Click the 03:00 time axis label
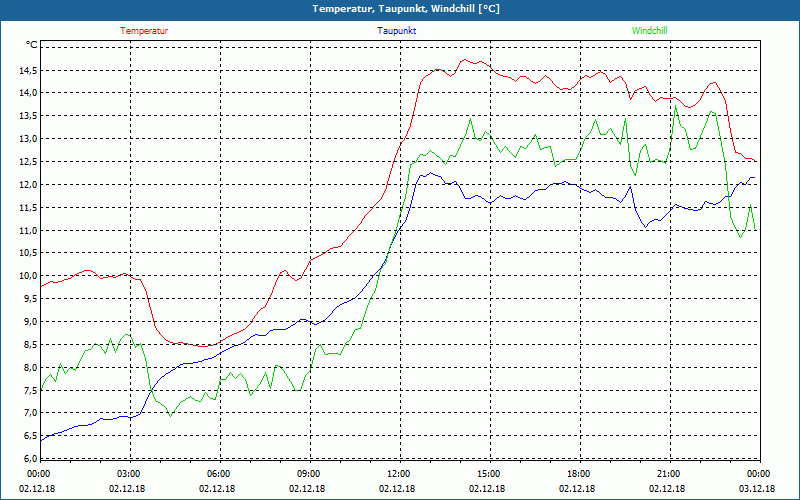The image size is (800, 500). 127,474
